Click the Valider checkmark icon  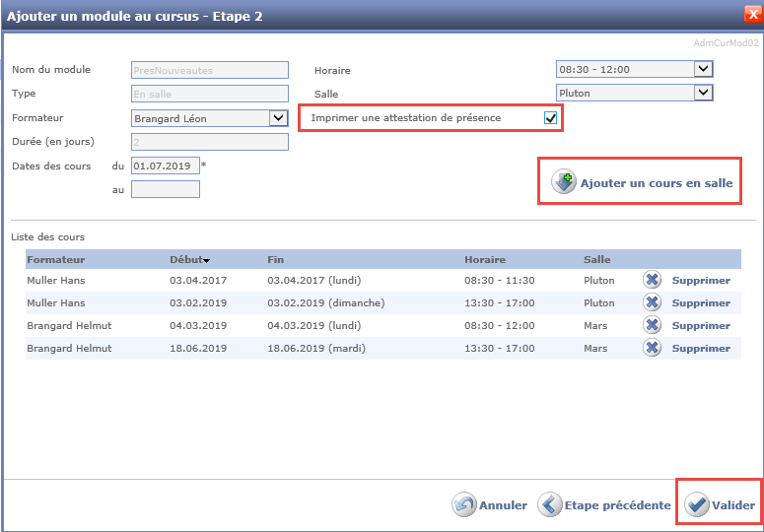[698, 505]
